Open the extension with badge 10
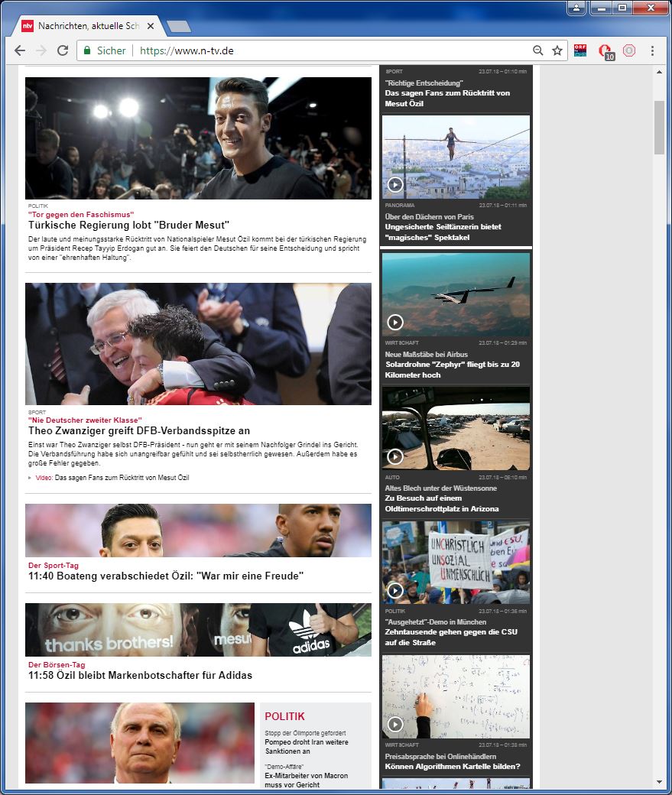This screenshot has width=672, height=795. tap(605, 51)
